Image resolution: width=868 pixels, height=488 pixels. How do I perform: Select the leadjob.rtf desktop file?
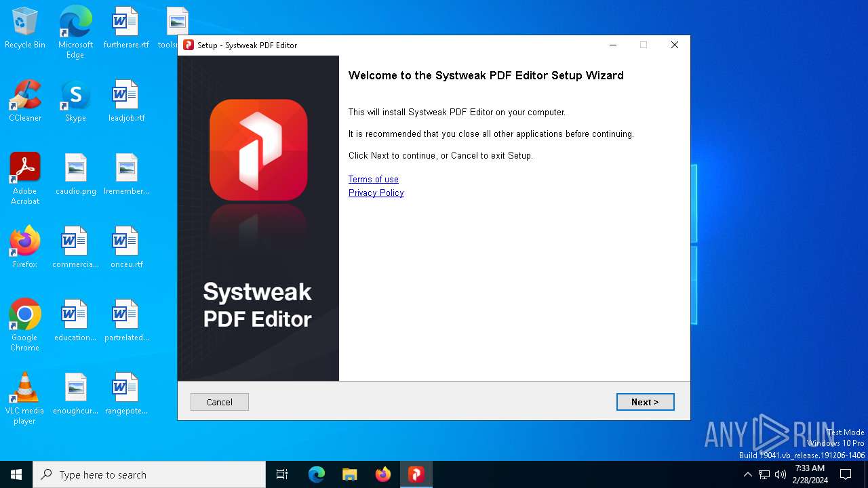click(126, 101)
